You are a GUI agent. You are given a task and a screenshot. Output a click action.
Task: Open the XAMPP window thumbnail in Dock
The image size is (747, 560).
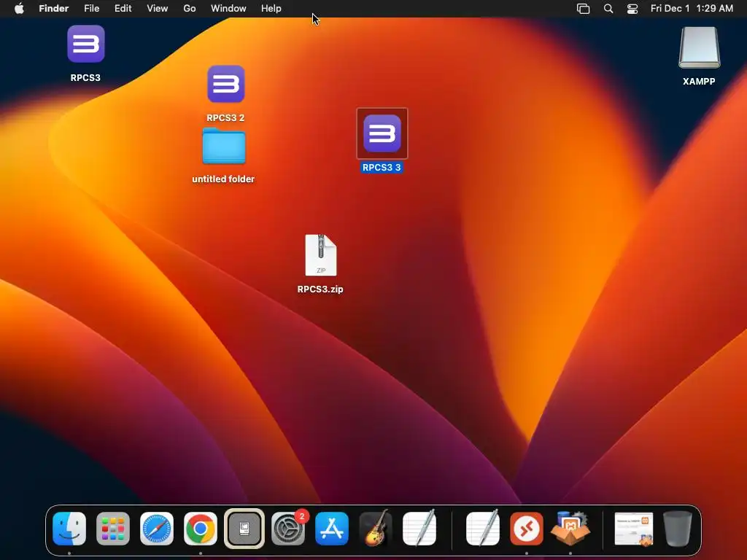pos(634,529)
